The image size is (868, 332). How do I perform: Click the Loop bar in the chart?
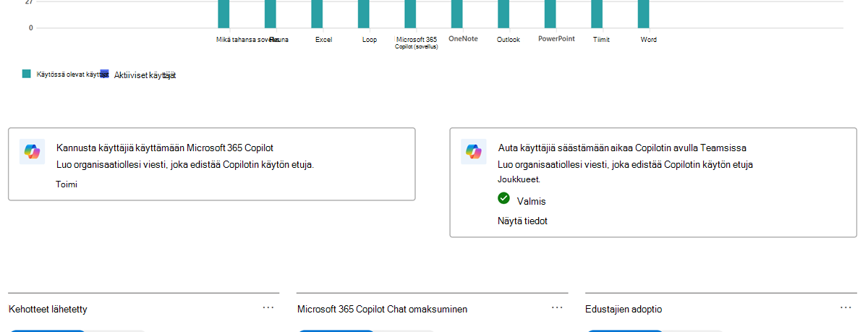click(364, 14)
